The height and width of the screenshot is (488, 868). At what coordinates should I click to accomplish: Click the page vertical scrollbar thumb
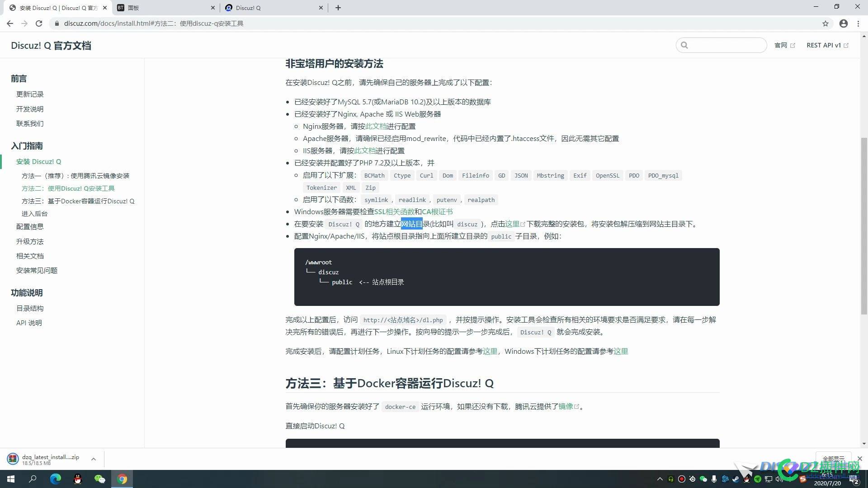tap(864, 226)
